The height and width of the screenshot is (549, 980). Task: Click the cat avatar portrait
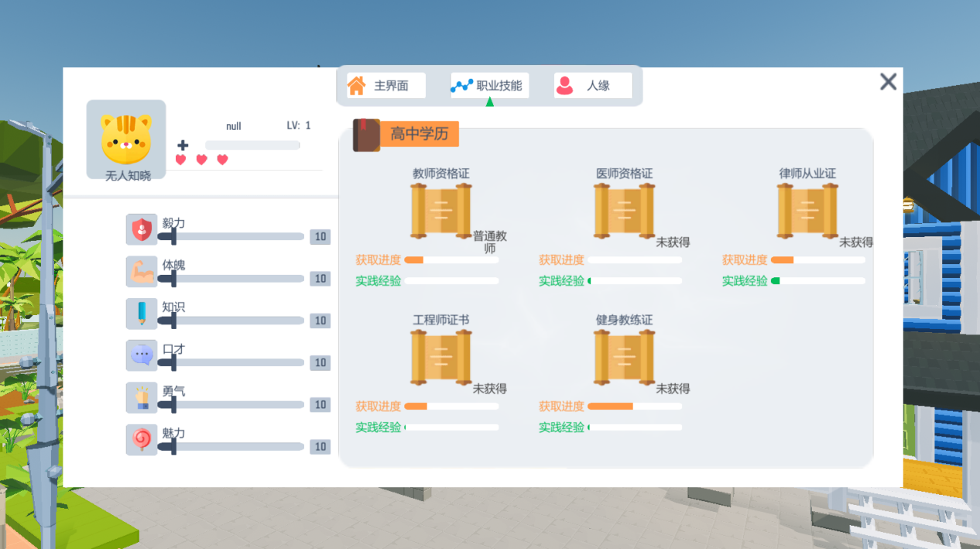coord(126,137)
